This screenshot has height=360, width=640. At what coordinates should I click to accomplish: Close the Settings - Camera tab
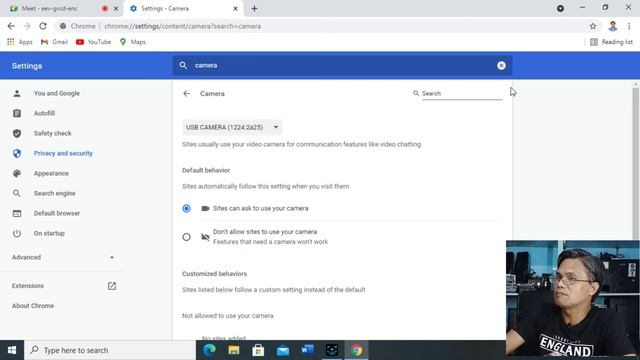[x=235, y=8]
